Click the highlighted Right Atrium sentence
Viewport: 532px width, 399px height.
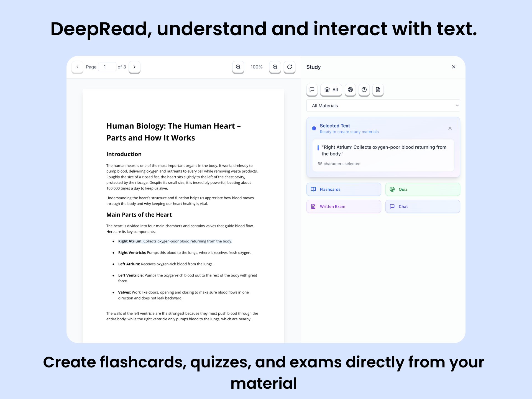pyautogui.click(x=175, y=241)
